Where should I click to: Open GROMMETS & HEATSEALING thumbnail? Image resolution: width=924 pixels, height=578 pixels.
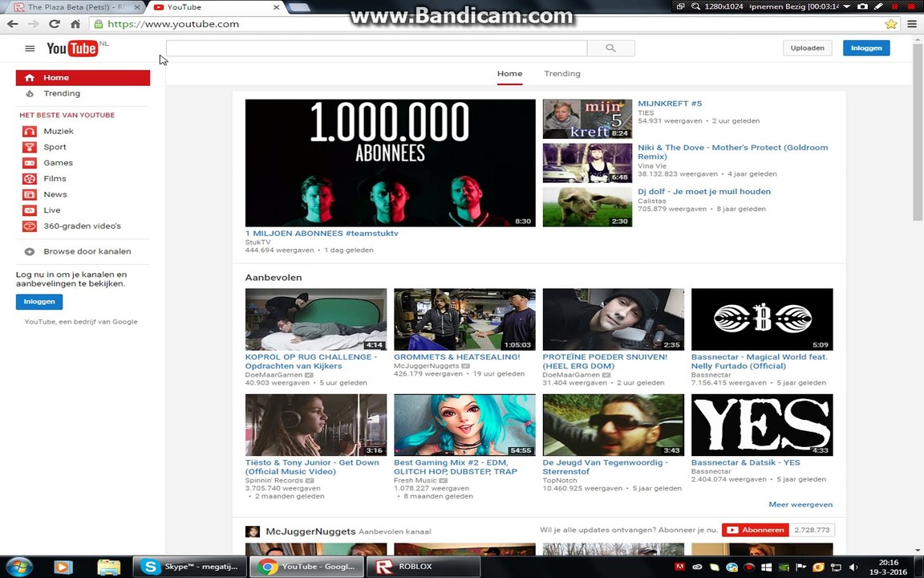pyautogui.click(x=464, y=320)
